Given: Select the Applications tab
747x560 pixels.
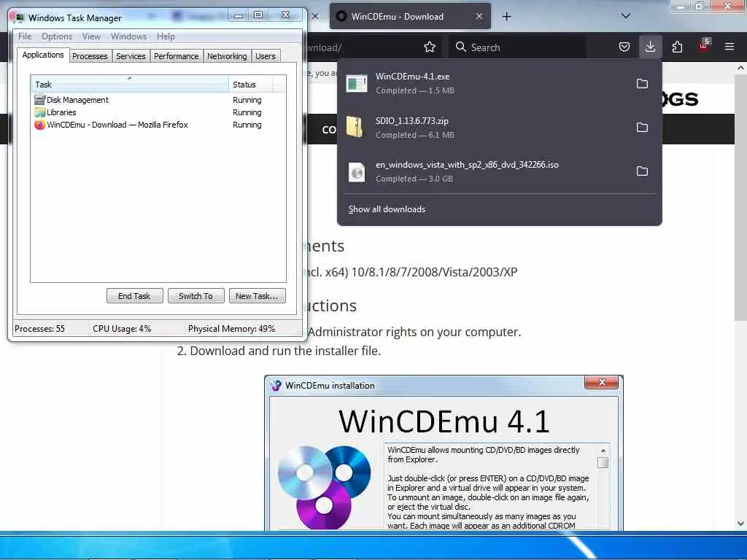Looking at the screenshot, I should coord(43,55).
